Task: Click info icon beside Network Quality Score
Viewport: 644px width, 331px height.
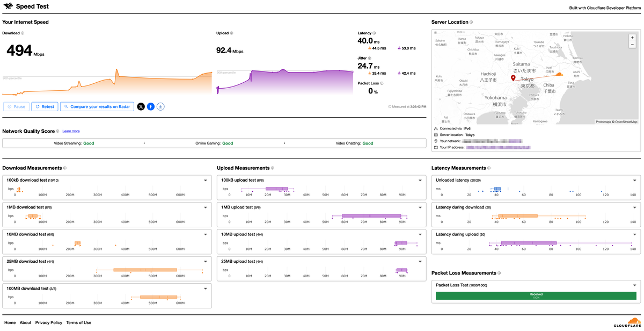Action: (x=58, y=131)
